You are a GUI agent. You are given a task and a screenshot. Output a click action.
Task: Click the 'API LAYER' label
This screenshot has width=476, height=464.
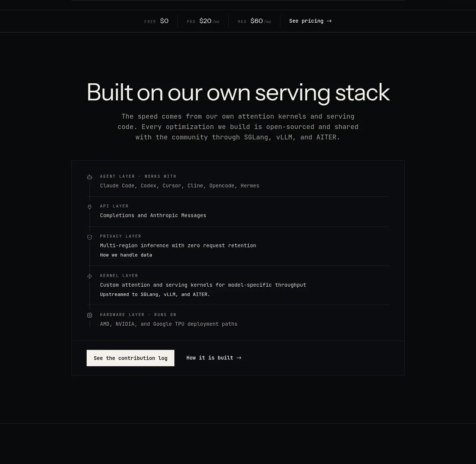click(114, 206)
